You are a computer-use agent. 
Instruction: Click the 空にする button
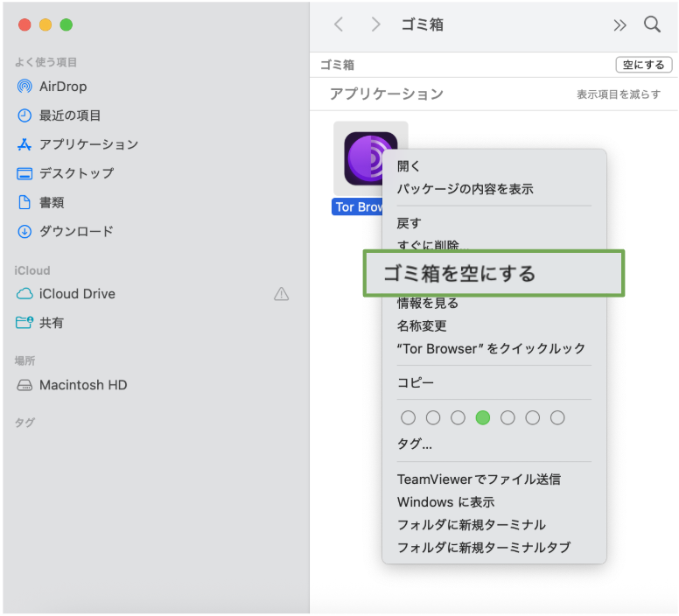[x=644, y=65]
